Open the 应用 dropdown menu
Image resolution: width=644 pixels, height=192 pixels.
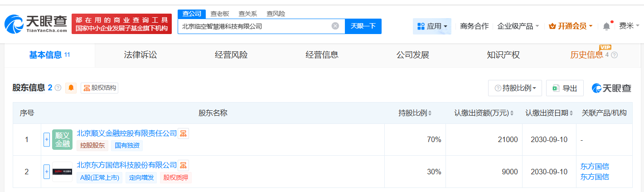pos(432,26)
